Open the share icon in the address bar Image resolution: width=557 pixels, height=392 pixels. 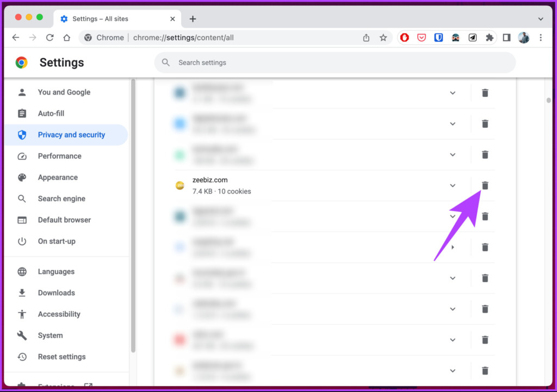[367, 38]
